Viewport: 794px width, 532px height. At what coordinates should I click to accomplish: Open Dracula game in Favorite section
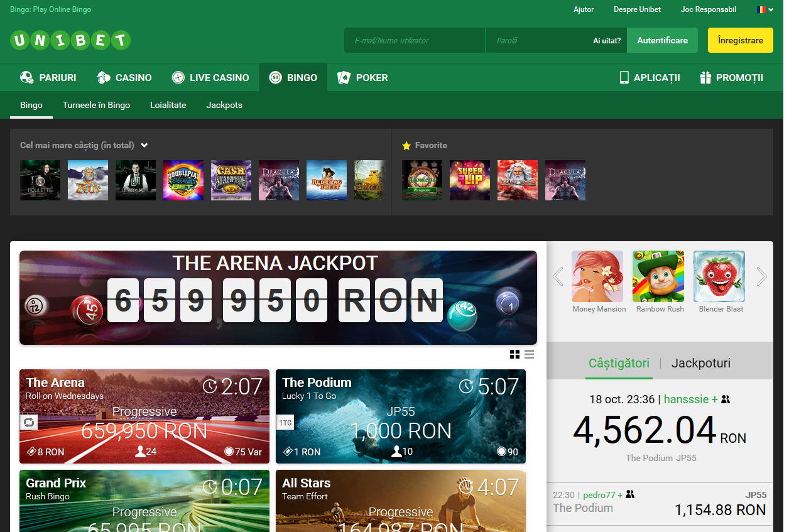pyautogui.click(x=565, y=180)
